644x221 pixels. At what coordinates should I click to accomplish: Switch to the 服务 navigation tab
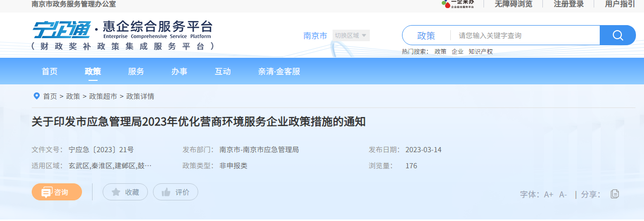coord(136,71)
